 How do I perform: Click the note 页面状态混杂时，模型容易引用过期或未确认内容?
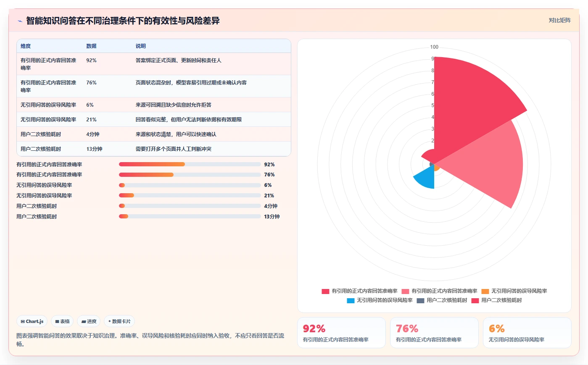pos(191,83)
